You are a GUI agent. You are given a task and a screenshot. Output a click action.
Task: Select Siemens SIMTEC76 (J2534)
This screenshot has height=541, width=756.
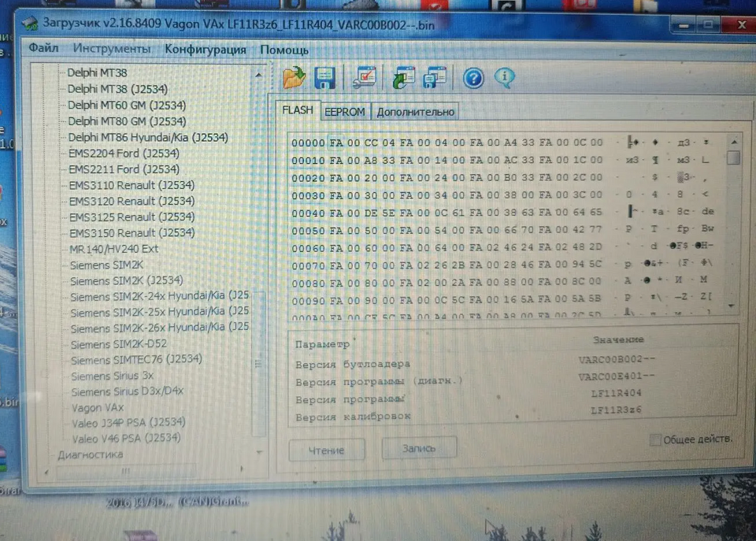point(136,360)
